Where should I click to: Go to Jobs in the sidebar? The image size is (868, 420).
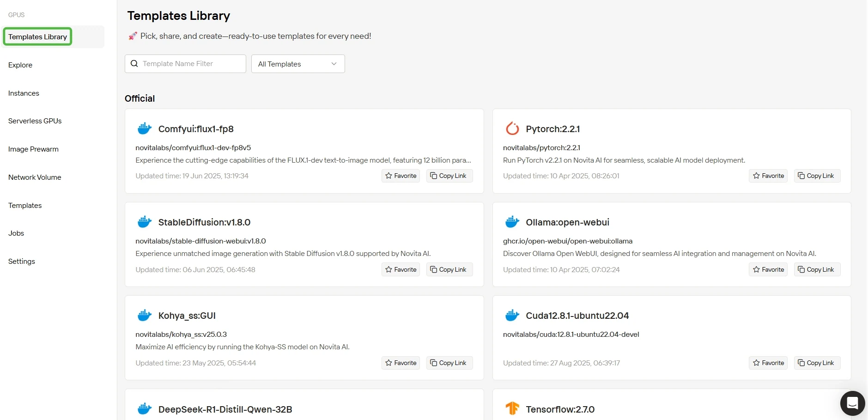point(16,233)
